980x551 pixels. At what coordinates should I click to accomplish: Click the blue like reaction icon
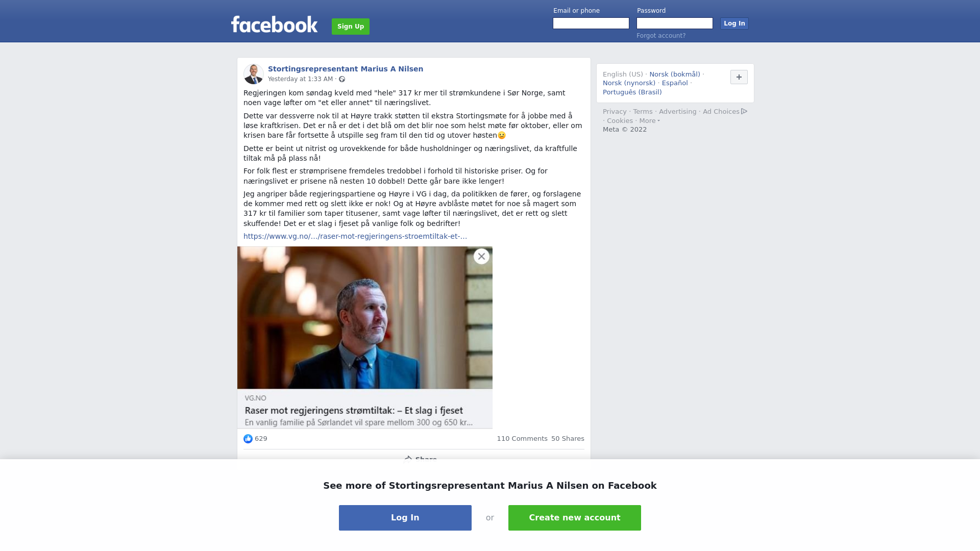[x=248, y=439]
